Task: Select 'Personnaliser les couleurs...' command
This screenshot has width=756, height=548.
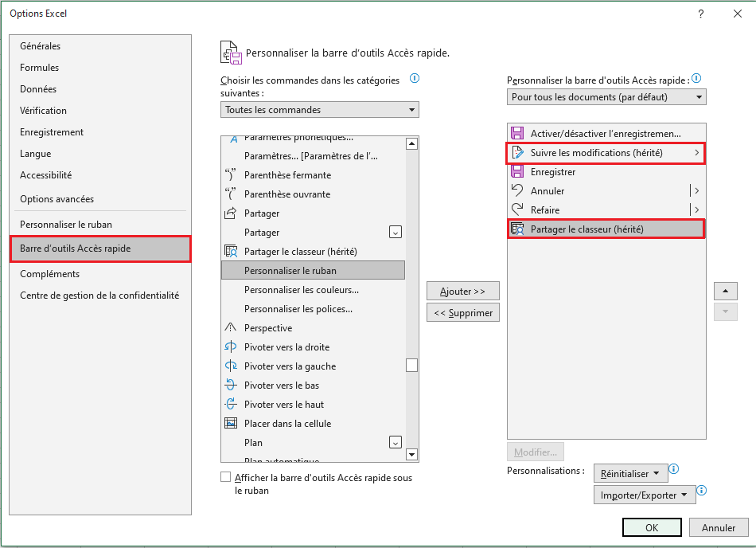Action: click(313, 290)
